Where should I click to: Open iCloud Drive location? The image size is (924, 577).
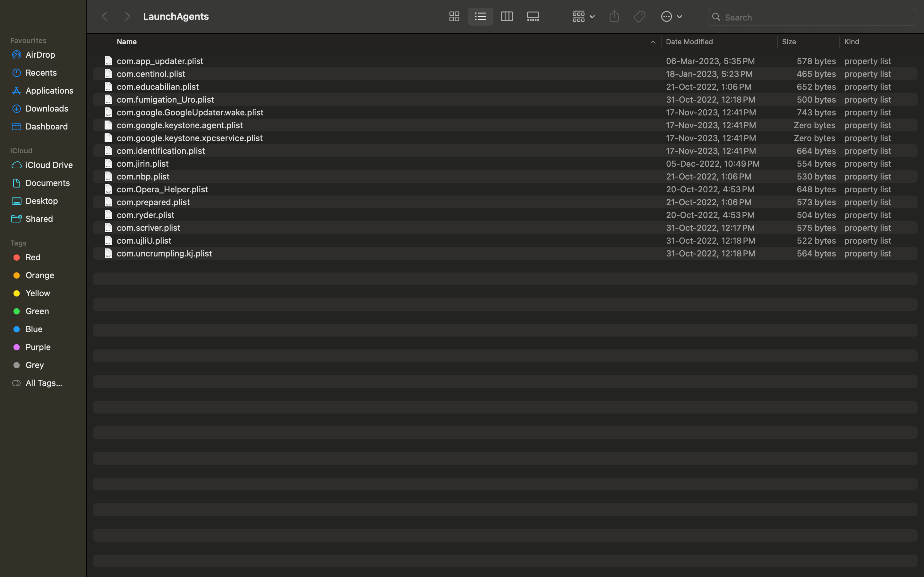pos(49,165)
